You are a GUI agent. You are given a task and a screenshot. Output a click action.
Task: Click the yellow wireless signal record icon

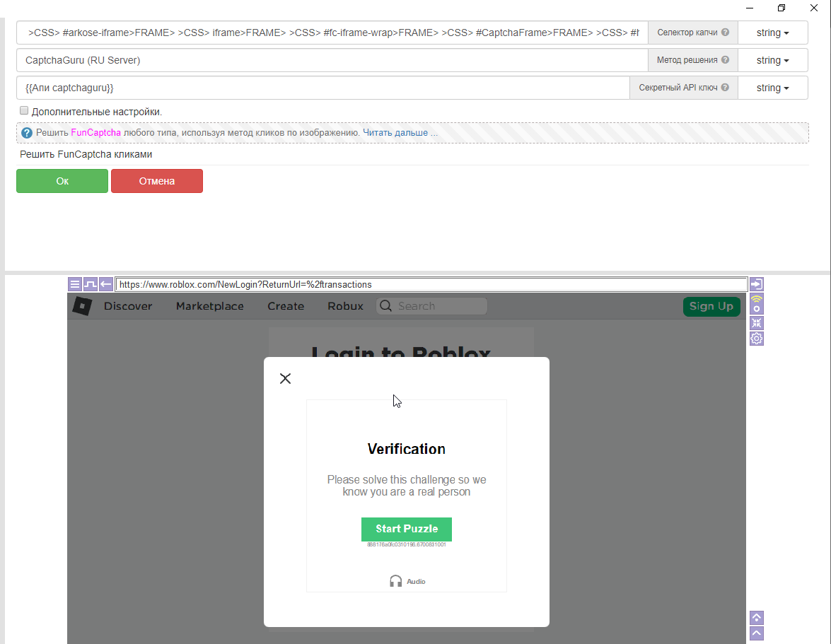point(757,304)
